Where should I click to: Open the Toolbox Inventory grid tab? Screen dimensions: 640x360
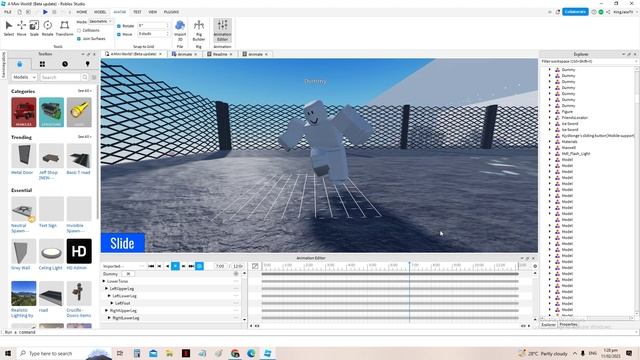point(42,64)
